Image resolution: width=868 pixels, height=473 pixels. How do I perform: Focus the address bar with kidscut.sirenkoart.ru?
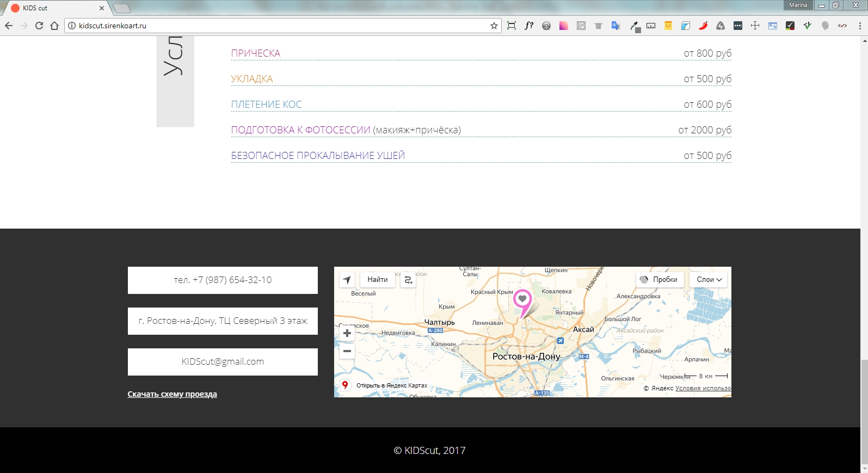pyautogui.click(x=283, y=26)
